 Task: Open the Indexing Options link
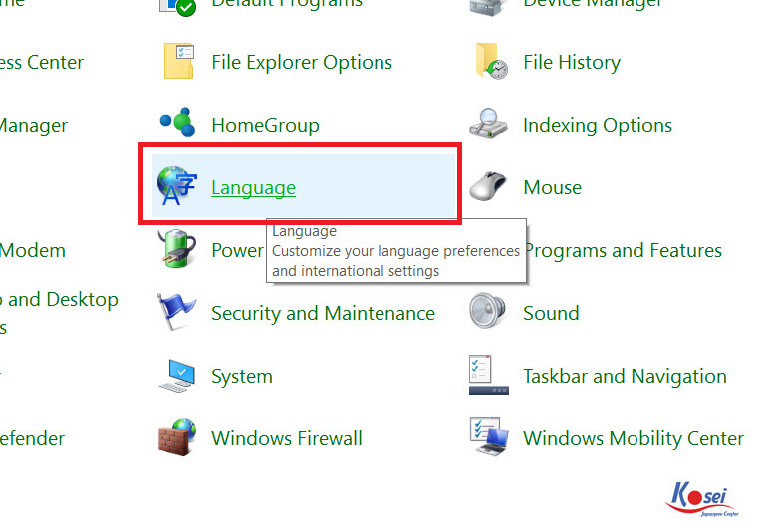[598, 126]
